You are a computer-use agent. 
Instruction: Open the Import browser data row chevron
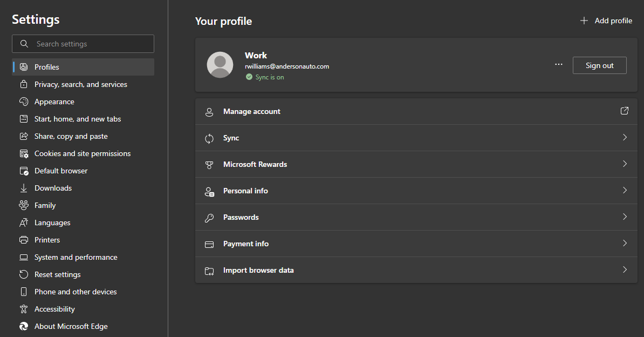[625, 269]
